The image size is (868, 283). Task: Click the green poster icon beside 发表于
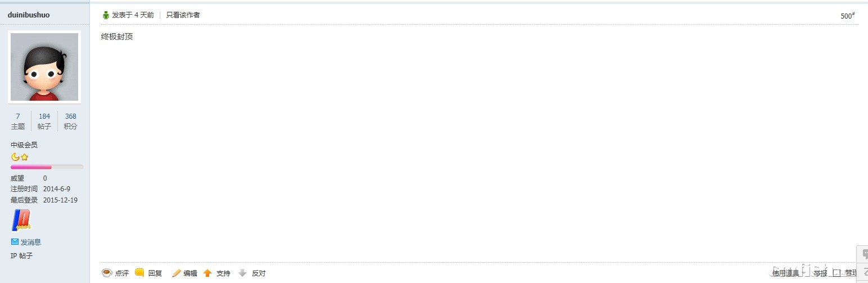[x=106, y=15]
